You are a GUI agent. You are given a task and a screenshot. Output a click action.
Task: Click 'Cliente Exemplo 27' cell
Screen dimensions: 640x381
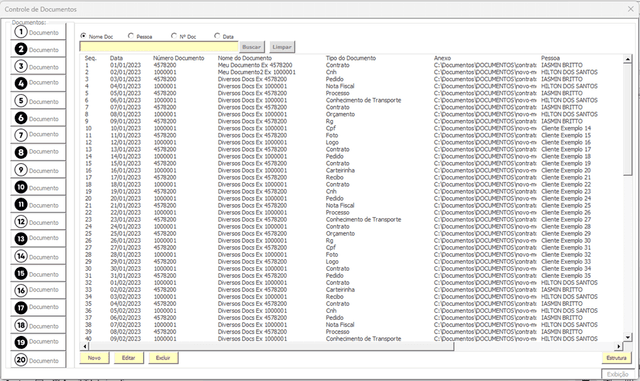click(x=566, y=219)
